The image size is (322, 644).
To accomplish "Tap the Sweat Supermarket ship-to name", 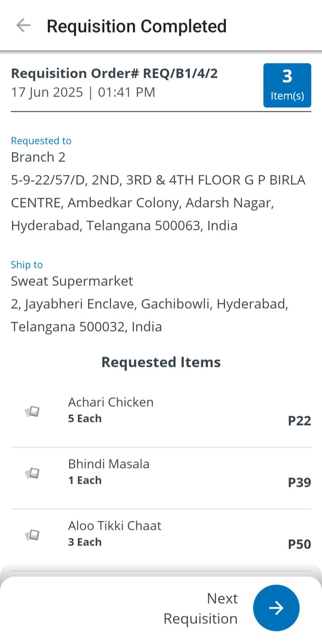I will click(x=72, y=281).
